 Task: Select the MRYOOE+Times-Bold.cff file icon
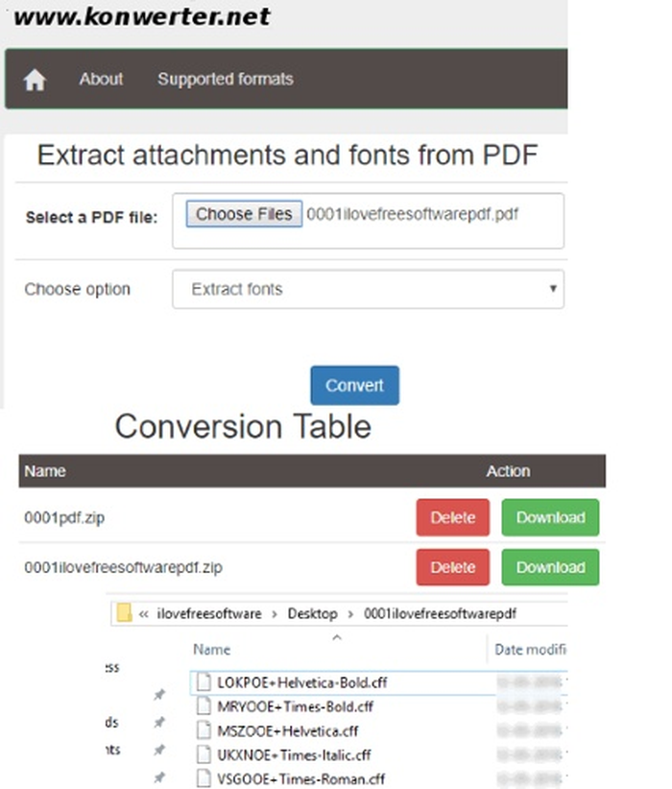(x=204, y=706)
